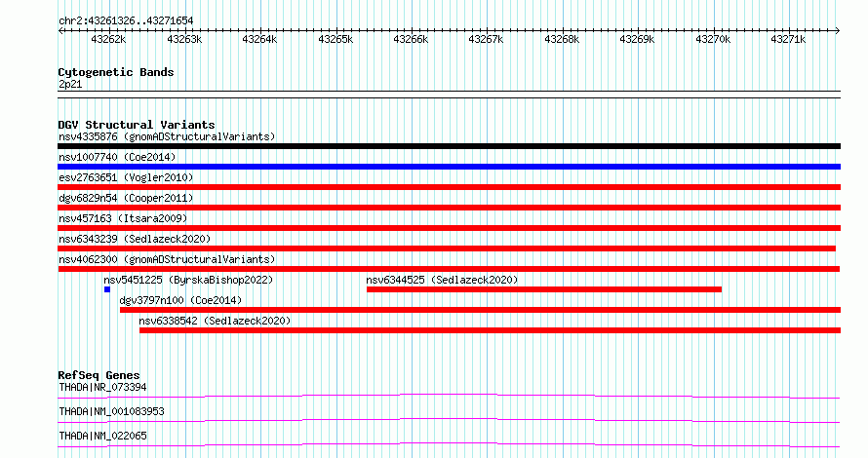The image size is (868, 458).
Task: Click the red dgv6829n54 variant bar
Action: (x=449, y=208)
